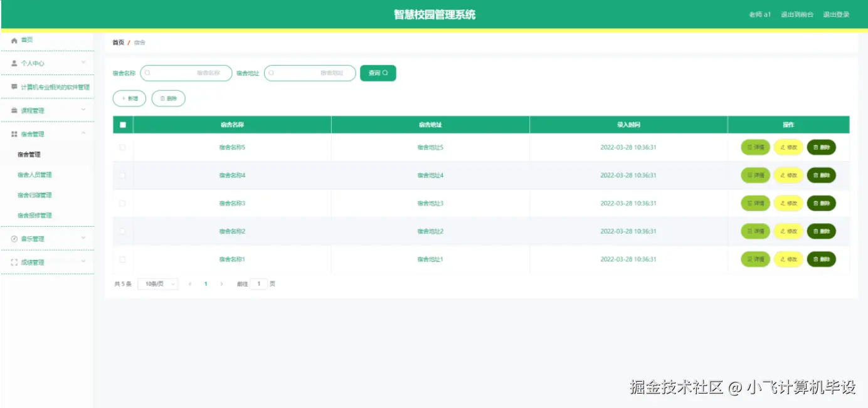Click the 宿舍地址1 table cell
This screenshot has height=408, width=868.
pos(430,259)
